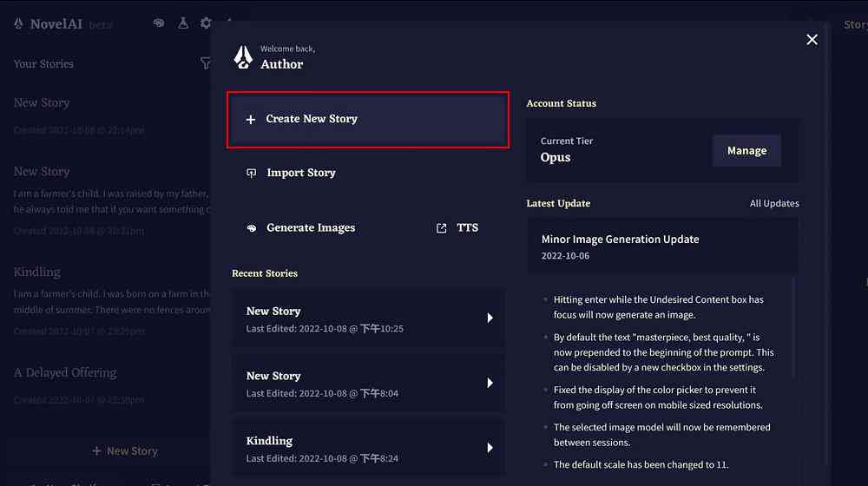
Task: Click Manage subscription button
Action: pyautogui.click(x=746, y=150)
